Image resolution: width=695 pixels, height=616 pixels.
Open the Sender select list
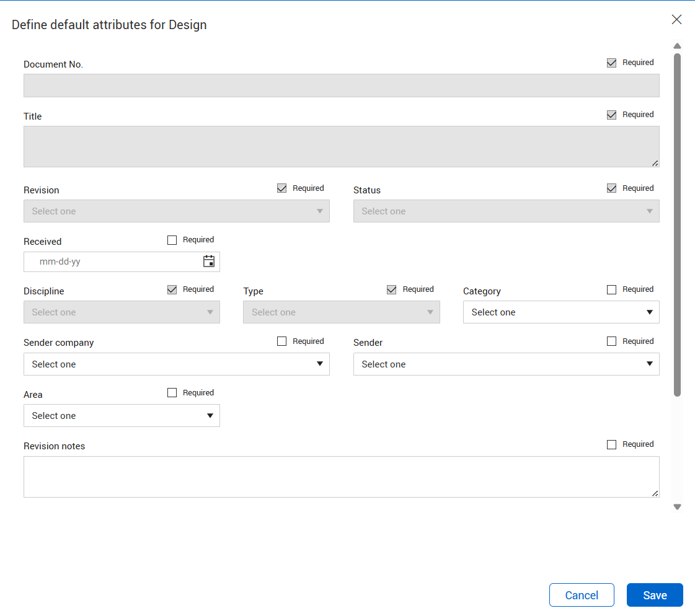506,364
